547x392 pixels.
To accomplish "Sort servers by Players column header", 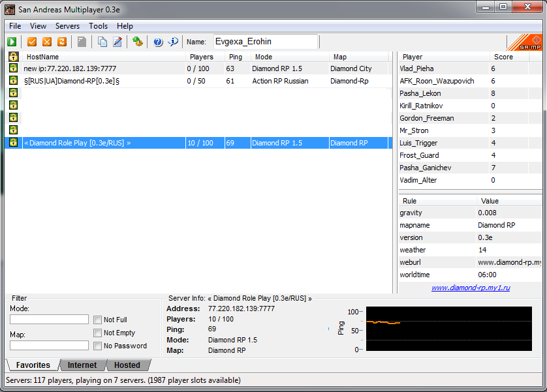I will pos(205,57).
